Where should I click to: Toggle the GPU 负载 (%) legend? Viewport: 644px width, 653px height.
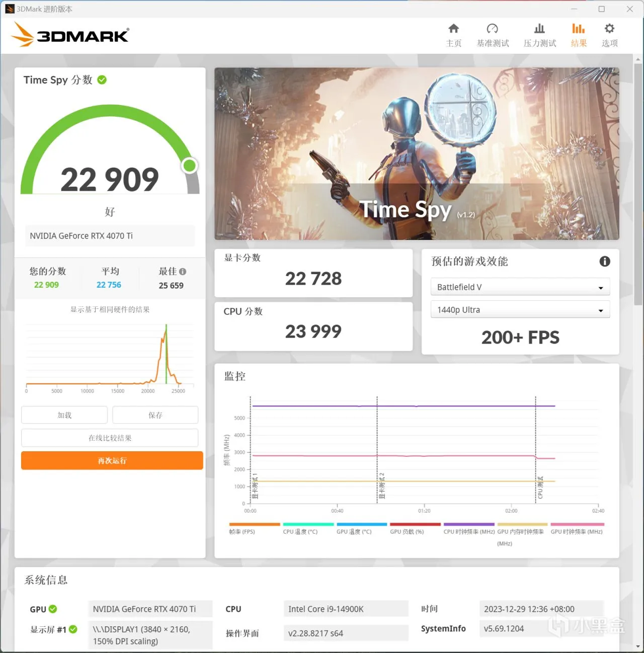click(x=415, y=528)
